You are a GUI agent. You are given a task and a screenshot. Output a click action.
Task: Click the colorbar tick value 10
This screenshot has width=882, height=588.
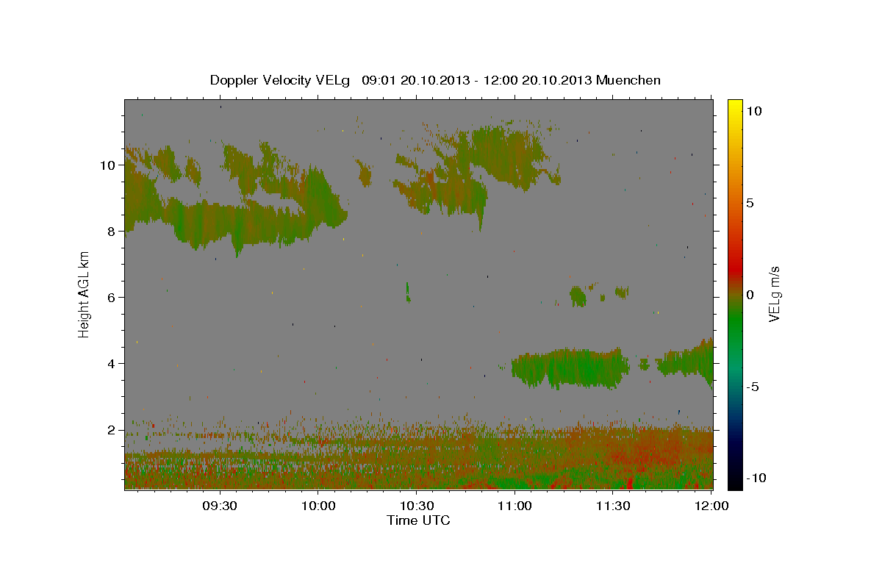[754, 110]
